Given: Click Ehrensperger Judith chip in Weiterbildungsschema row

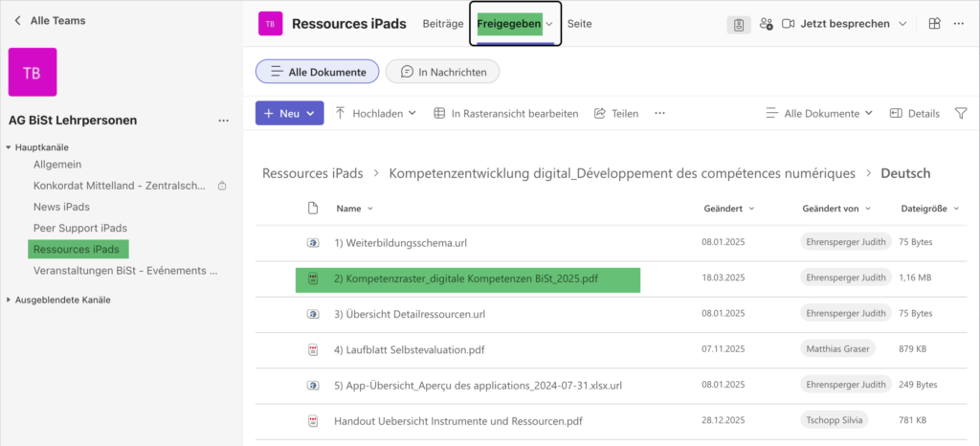Looking at the screenshot, I should point(846,242).
